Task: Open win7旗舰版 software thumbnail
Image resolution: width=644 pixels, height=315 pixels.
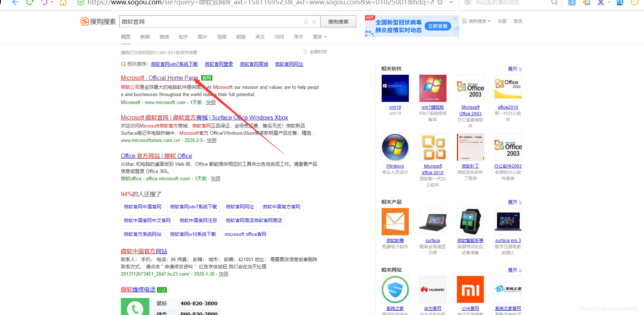Action: (x=433, y=88)
